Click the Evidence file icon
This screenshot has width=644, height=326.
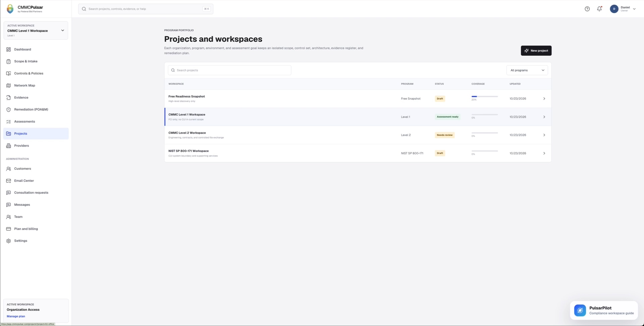point(8,98)
